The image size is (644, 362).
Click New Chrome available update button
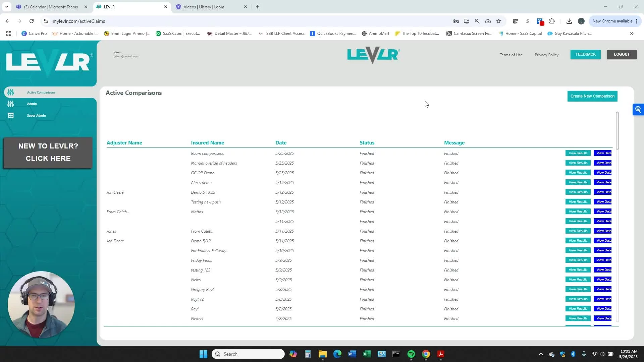click(612, 21)
